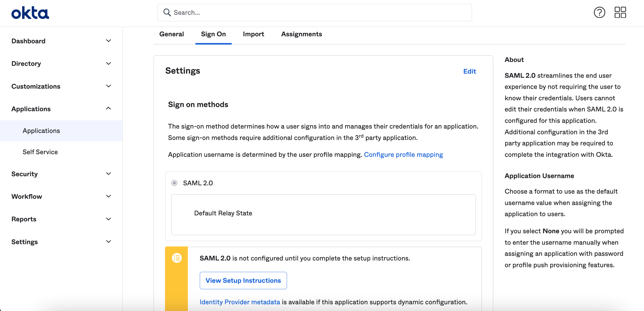Viewport: 644px width, 311px height.
Task: Click the Edit settings link
Action: click(470, 71)
